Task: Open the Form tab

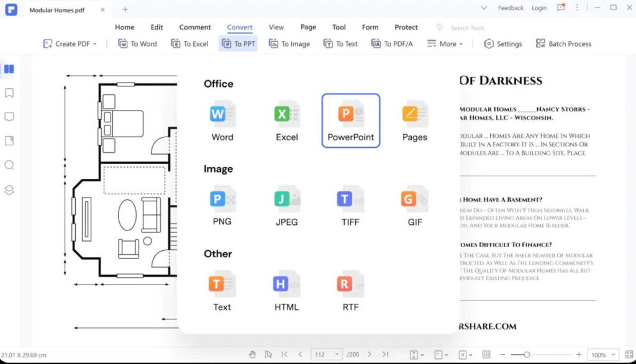Action: pyautogui.click(x=370, y=27)
